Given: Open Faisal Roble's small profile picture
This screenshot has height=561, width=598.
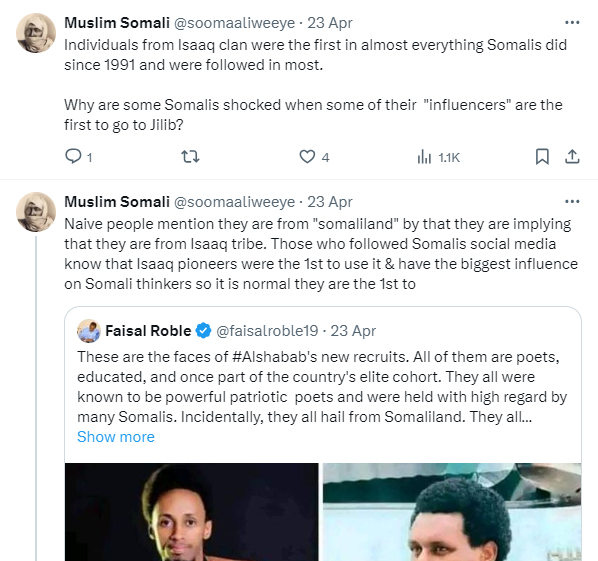Looking at the screenshot, I should click(x=89, y=331).
